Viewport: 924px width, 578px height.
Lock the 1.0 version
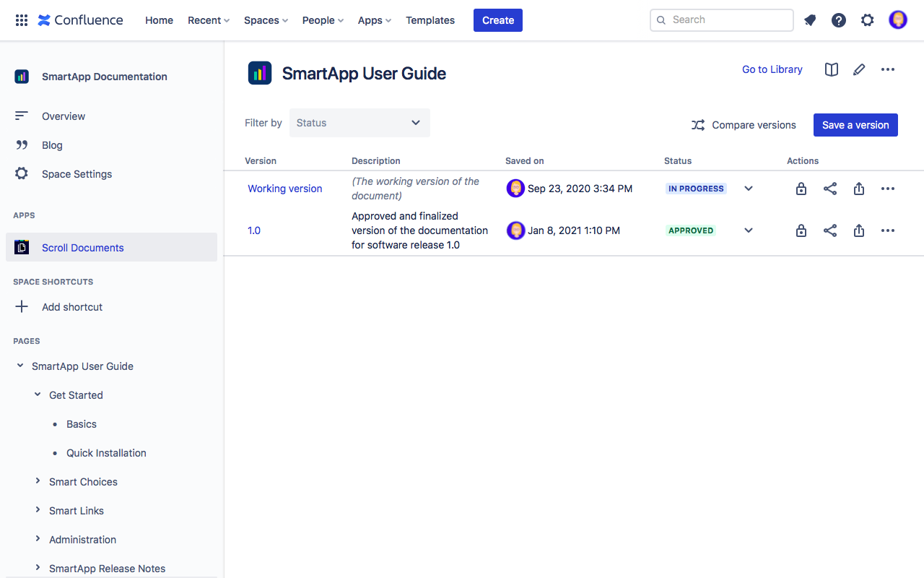point(801,230)
